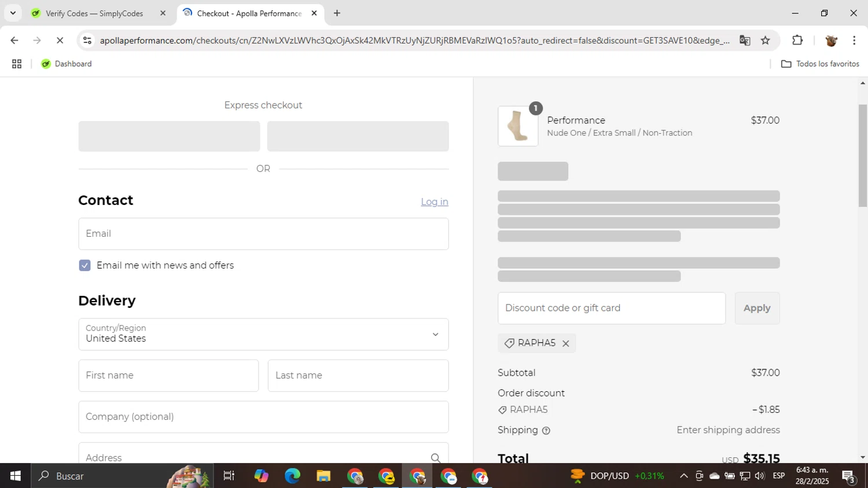This screenshot has width=868, height=488.
Task: Focus the Company (optional) field
Action: (x=263, y=417)
